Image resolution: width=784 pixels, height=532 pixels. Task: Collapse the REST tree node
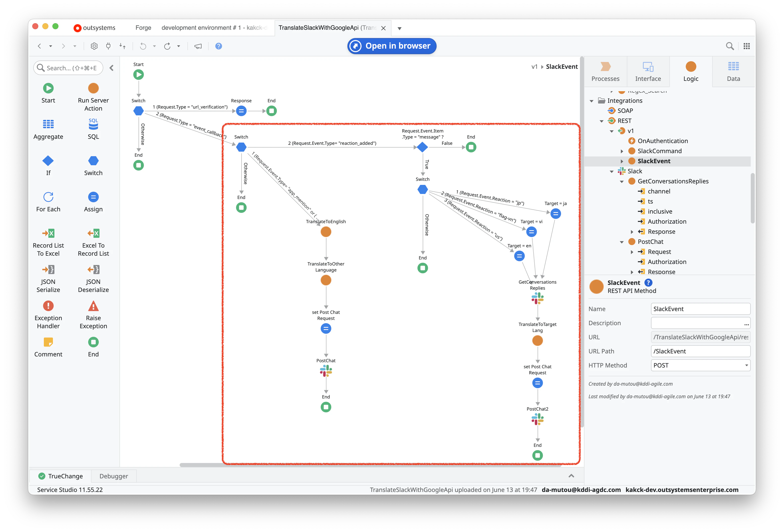click(602, 121)
